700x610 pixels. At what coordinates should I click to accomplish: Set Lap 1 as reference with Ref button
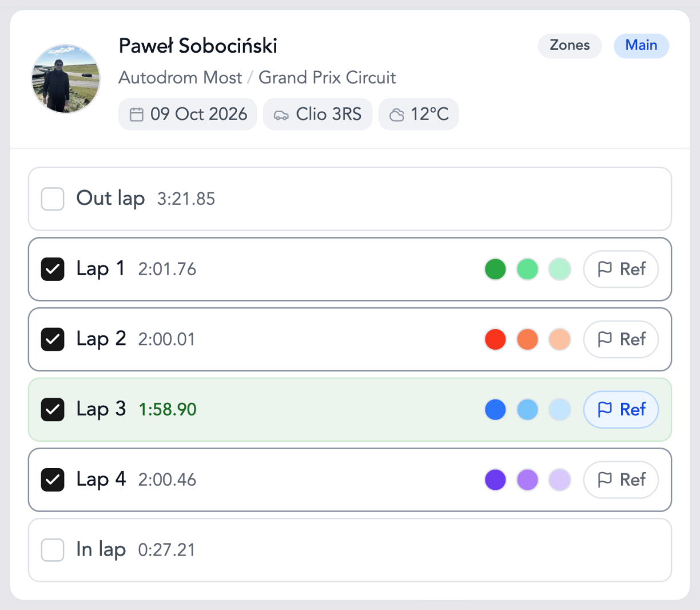point(621,269)
